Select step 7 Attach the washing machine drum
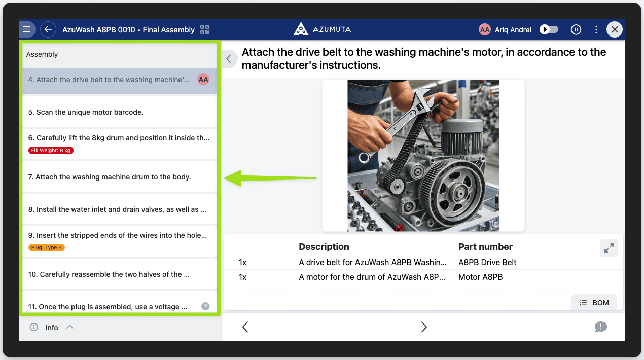The width and height of the screenshot is (644, 360). [x=120, y=177]
